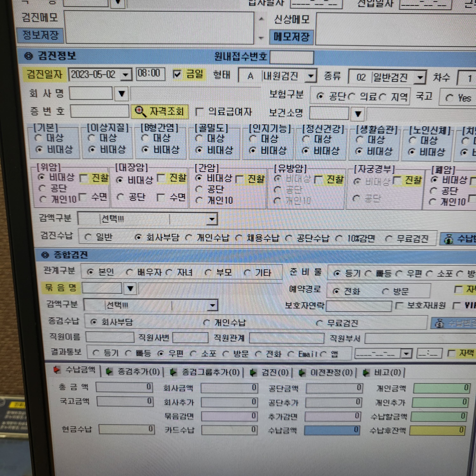This screenshot has width=476, height=476.
Task: Open the 검진일자 date dropdown
Action: 126,75
